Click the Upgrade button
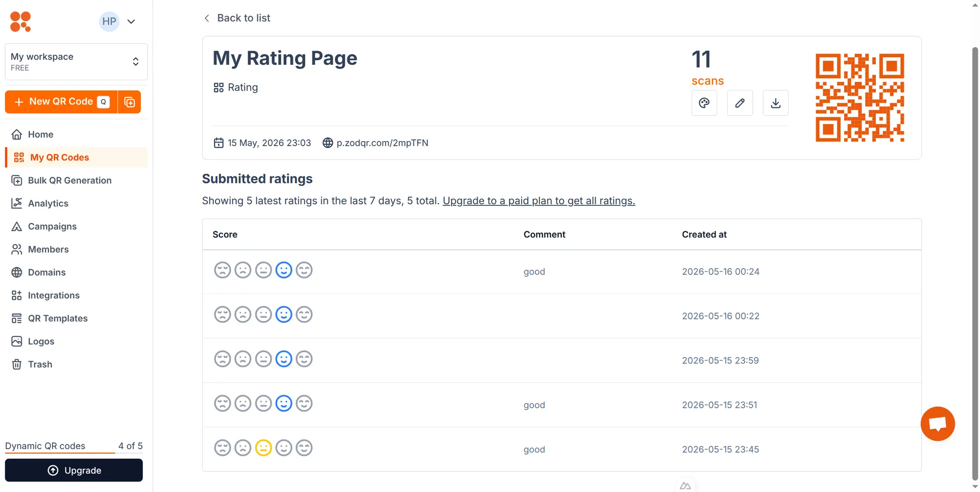The image size is (980, 492). pyautogui.click(x=74, y=470)
